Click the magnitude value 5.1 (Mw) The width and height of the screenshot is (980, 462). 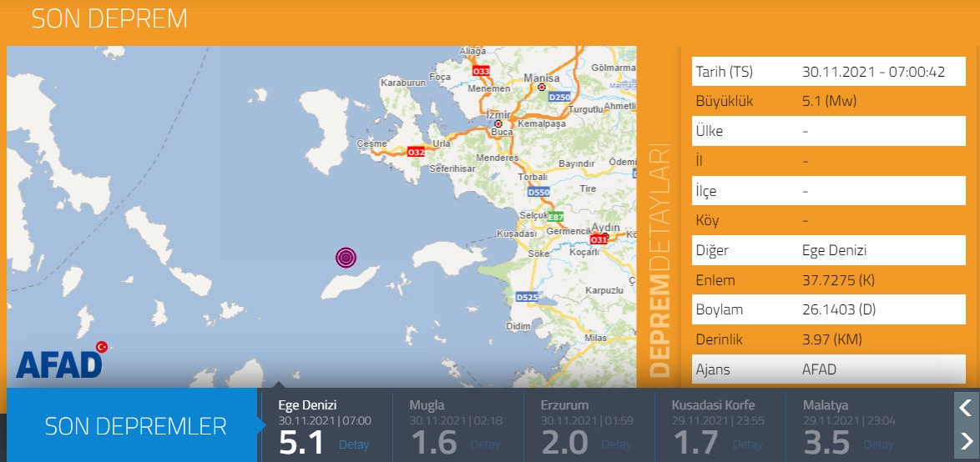830,102
